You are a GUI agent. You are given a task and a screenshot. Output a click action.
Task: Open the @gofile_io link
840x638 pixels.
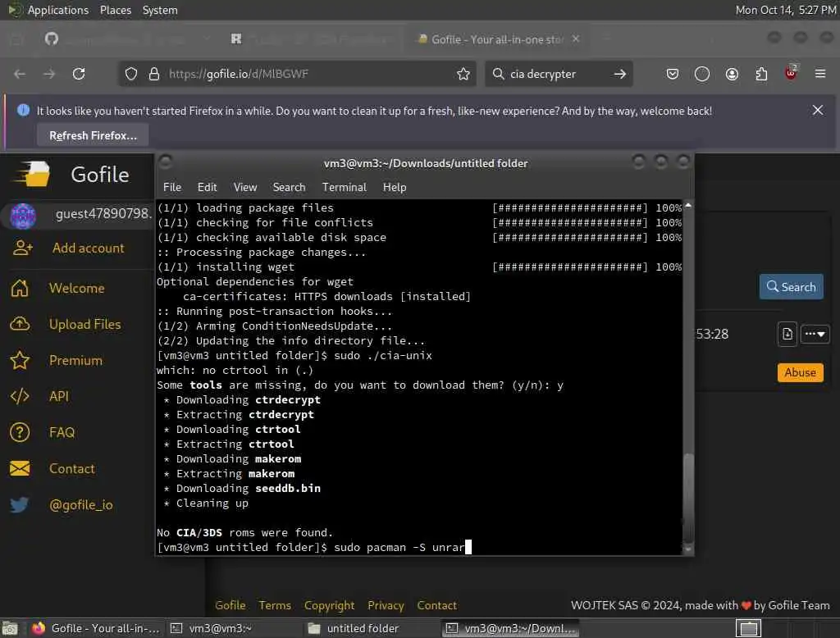pos(81,505)
